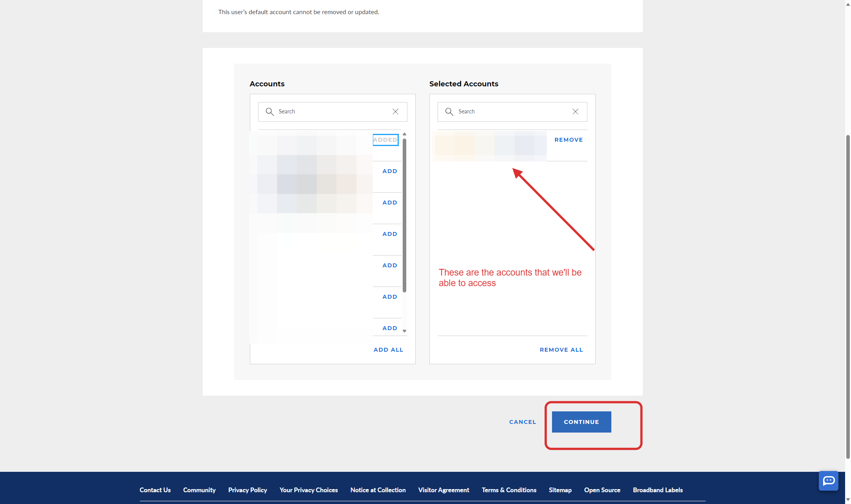Clear the Selected Accounts search with its X icon

575,112
